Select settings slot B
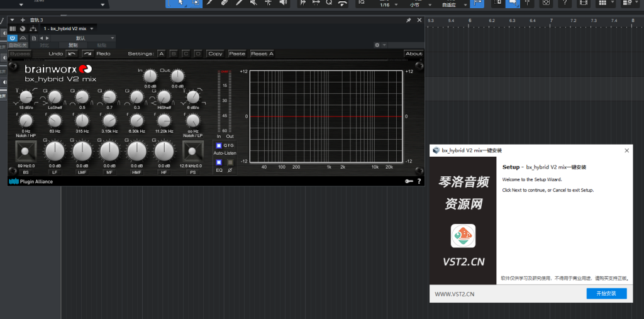The height and width of the screenshot is (319, 644). click(174, 54)
